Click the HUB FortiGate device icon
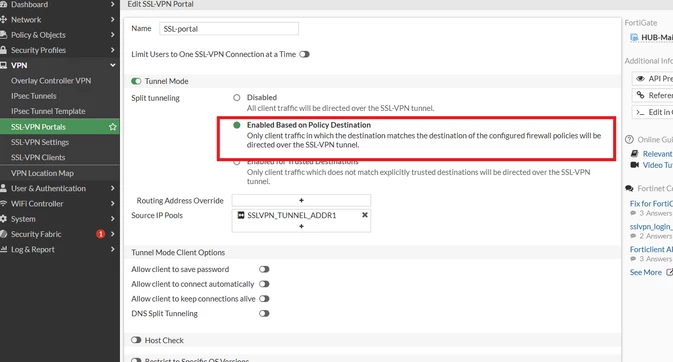 (x=634, y=38)
